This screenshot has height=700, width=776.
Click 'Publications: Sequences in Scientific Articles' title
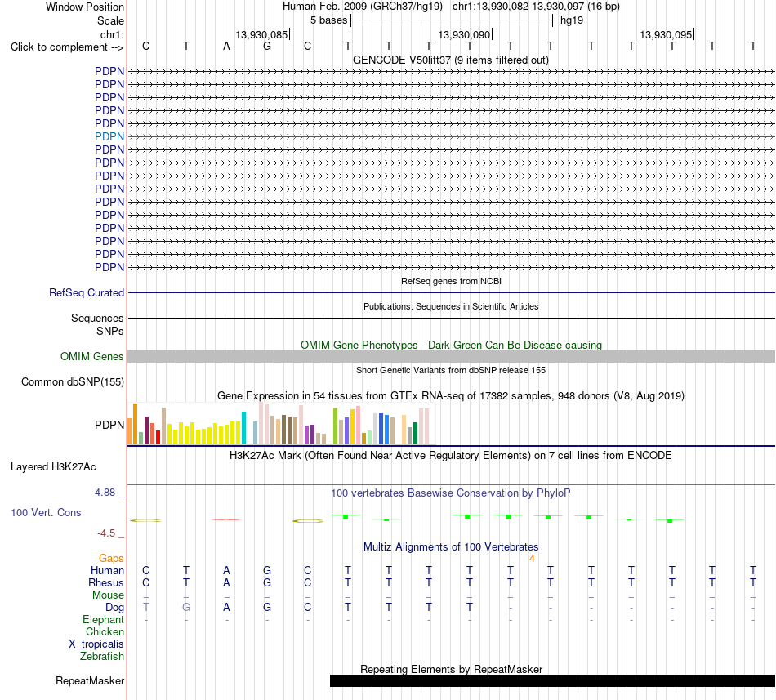[x=451, y=306]
